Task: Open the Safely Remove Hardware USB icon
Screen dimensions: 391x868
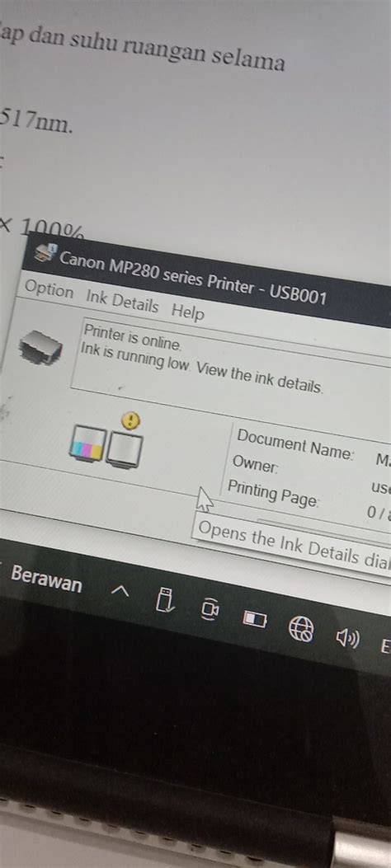Action: tap(165, 601)
